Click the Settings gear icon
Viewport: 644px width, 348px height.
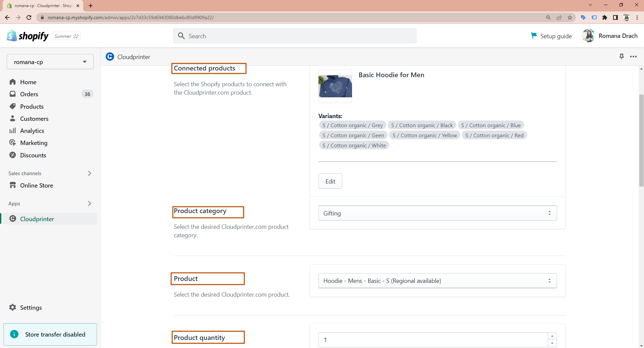(x=13, y=307)
